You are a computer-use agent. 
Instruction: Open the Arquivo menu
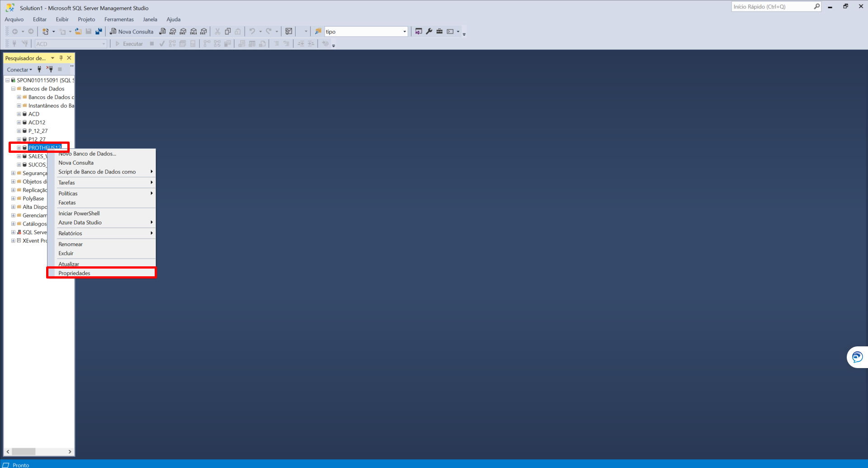point(14,19)
